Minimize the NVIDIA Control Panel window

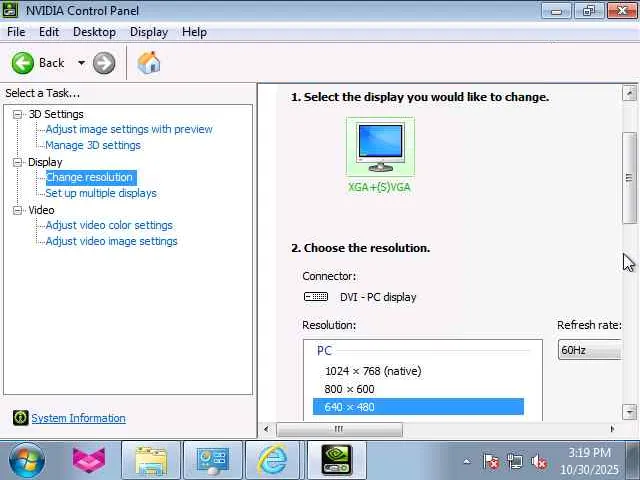click(x=556, y=11)
